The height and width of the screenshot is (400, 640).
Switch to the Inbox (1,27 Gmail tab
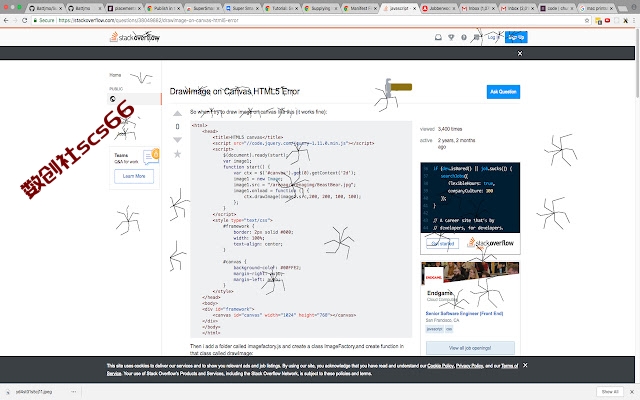[479, 8]
